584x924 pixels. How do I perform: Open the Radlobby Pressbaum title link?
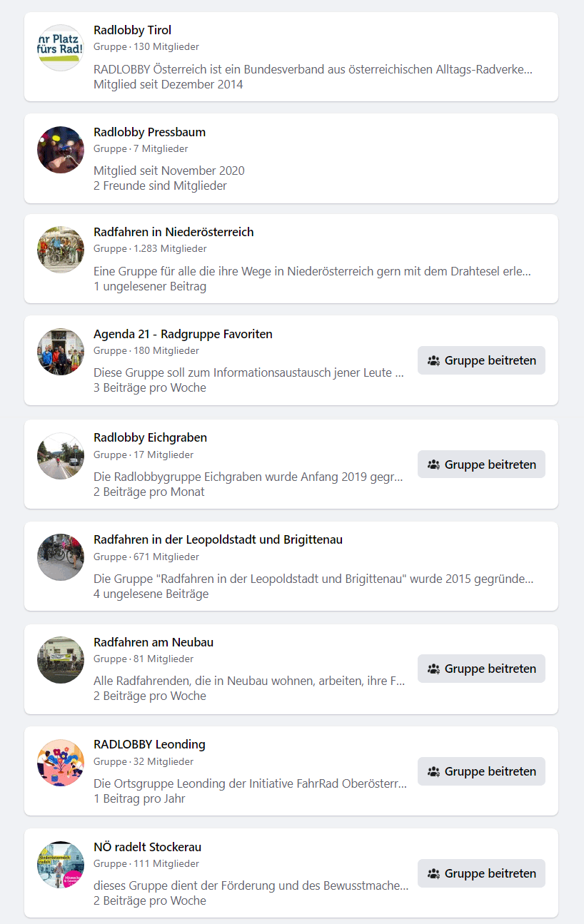149,132
